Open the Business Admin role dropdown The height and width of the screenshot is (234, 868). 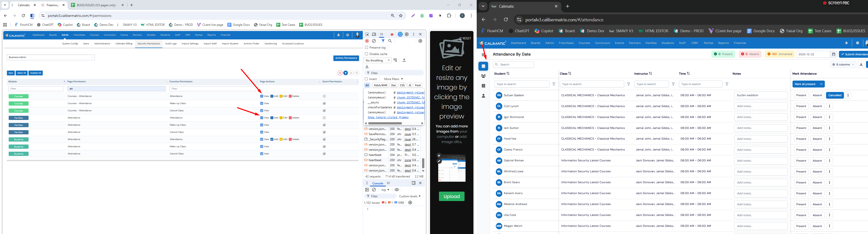point(51,58)
